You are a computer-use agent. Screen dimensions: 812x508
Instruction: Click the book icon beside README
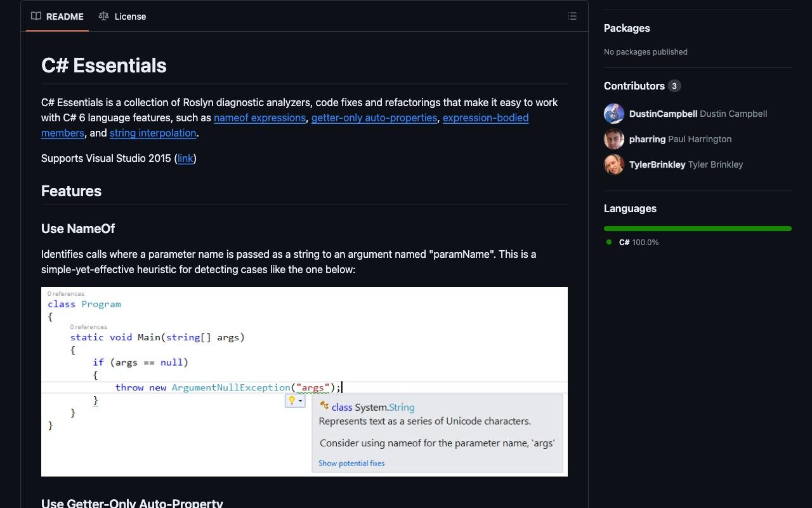click(36, 17)
